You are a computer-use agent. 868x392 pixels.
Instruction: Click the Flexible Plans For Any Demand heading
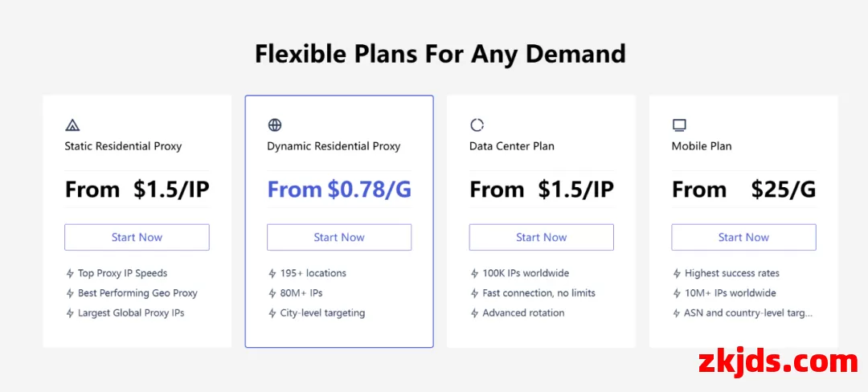pos(440,54)
